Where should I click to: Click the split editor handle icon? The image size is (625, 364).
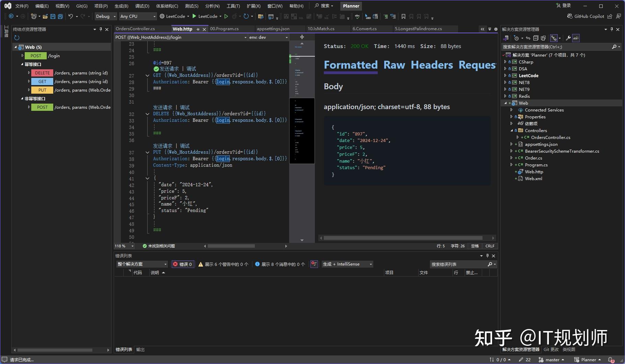tap(302, 37)
